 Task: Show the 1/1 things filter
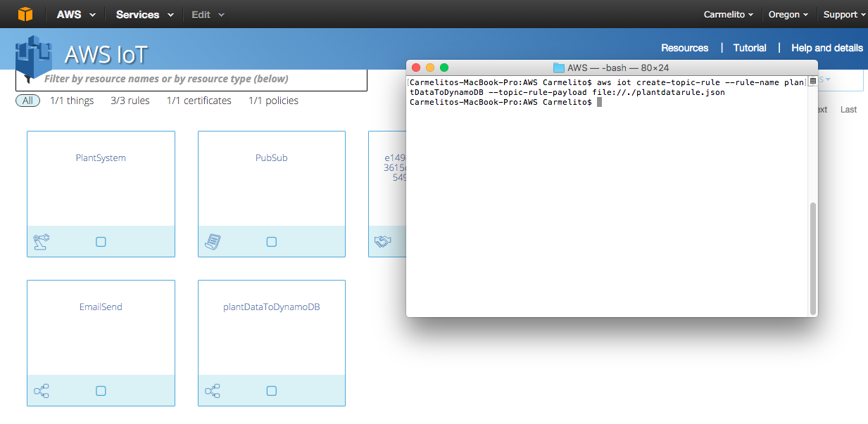click(72, 101)
